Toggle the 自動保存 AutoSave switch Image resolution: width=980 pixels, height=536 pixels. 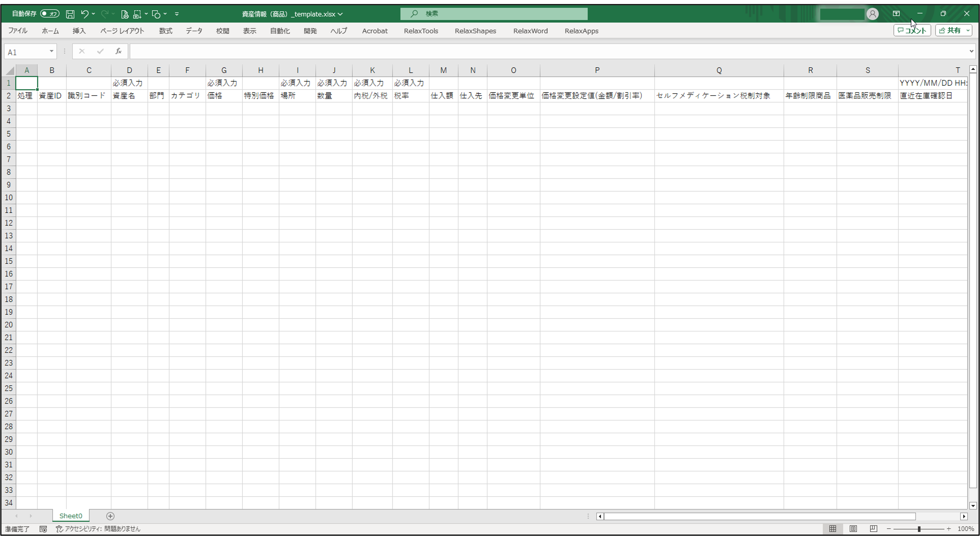50,14
